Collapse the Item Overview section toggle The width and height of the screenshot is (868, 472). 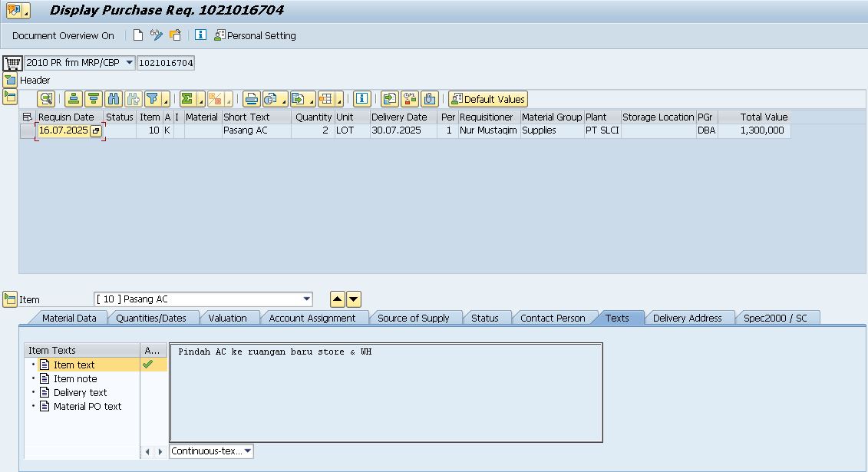(x=9, y=97)
